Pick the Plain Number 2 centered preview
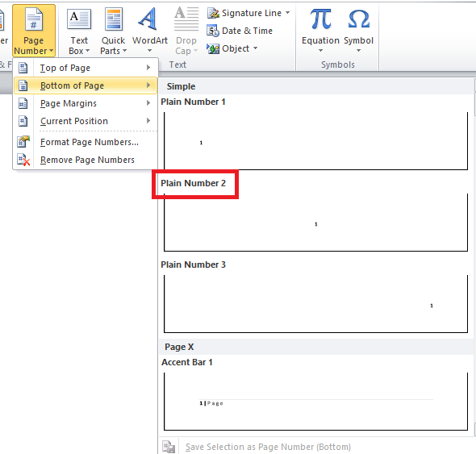This screenshot has width=476, height=454. pyautogui.click(x=315, y=223)
